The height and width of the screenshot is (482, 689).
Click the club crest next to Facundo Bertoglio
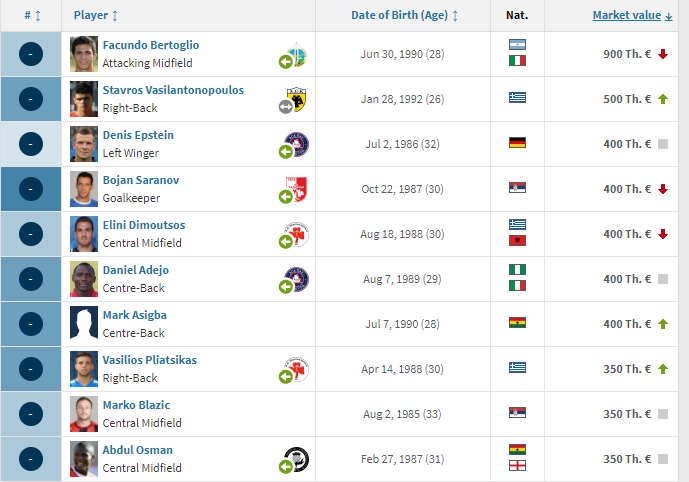297,55
